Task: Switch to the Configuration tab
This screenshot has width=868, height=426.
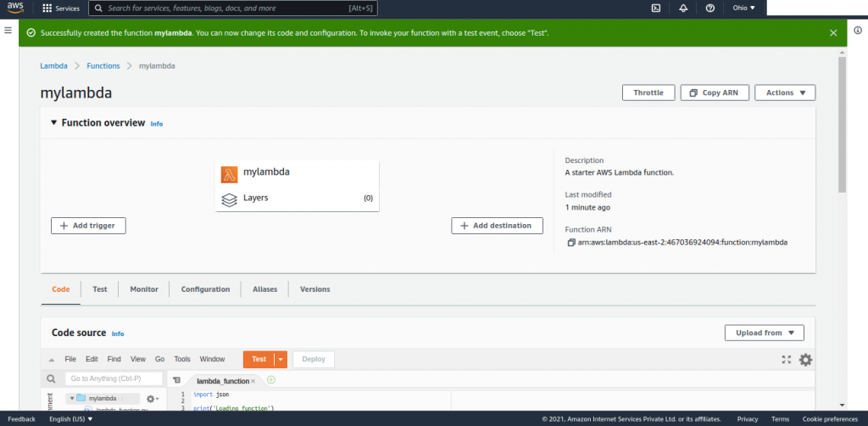Action: pos(205,289)
